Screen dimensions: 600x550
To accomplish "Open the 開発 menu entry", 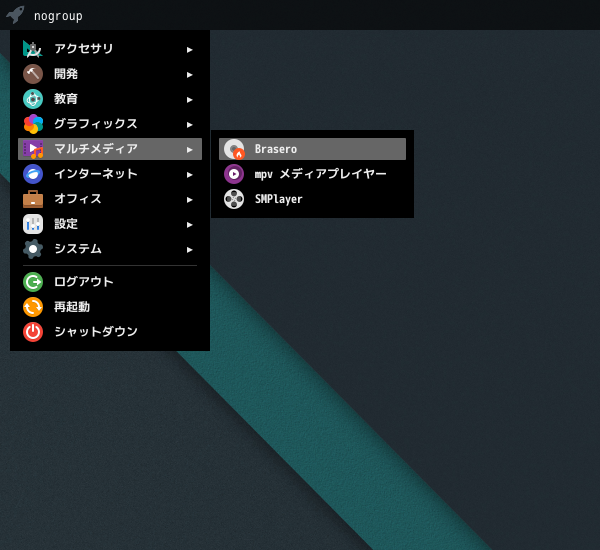I will point(110,74).
